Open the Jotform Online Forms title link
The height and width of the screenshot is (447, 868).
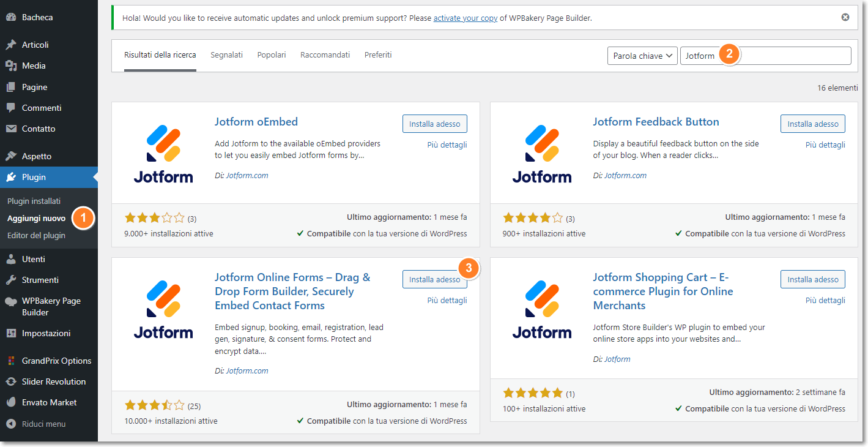292,291
